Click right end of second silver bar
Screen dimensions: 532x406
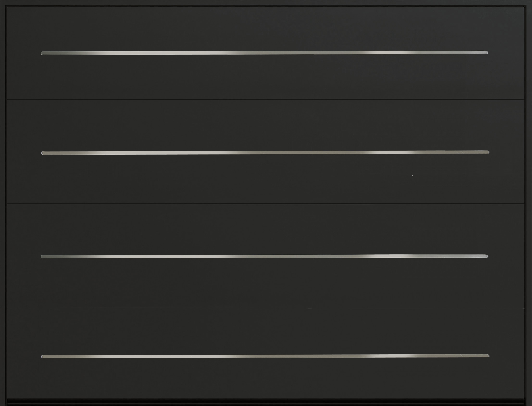488,152
